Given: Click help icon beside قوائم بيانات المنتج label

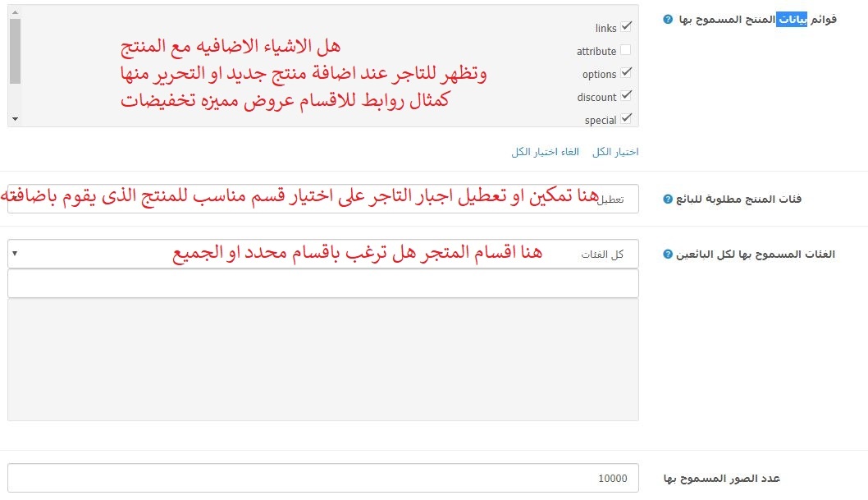Looking at the screenshot, I should 667,19.
